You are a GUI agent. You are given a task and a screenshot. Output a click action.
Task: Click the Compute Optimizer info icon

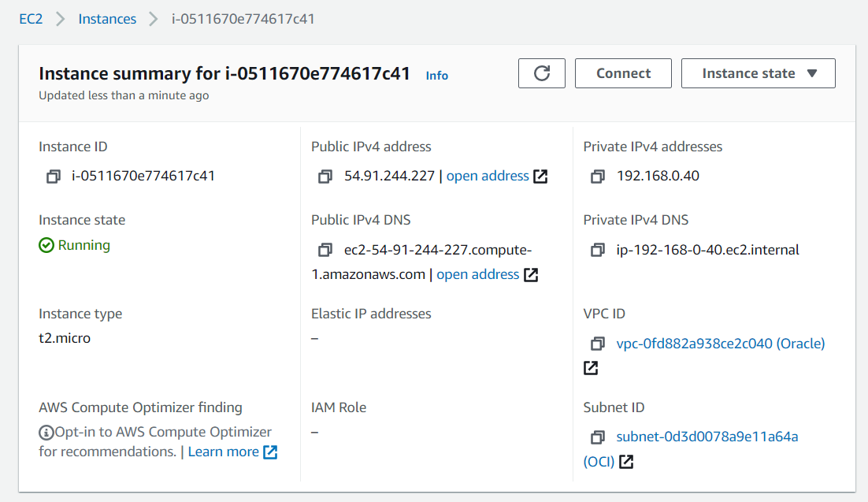click(x=46, y=433)
